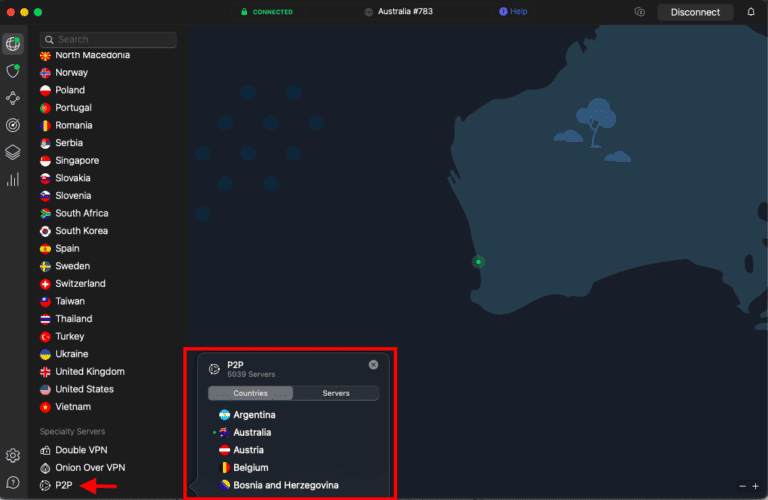Connect to Thailand
This screenshot has height=500, width=768.
click(73, 319)
